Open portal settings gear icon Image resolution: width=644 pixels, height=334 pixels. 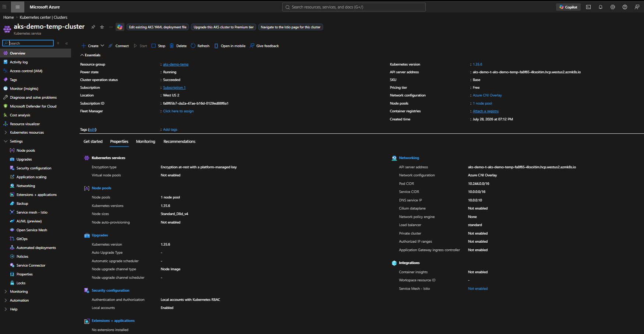[x=613, y=7]
